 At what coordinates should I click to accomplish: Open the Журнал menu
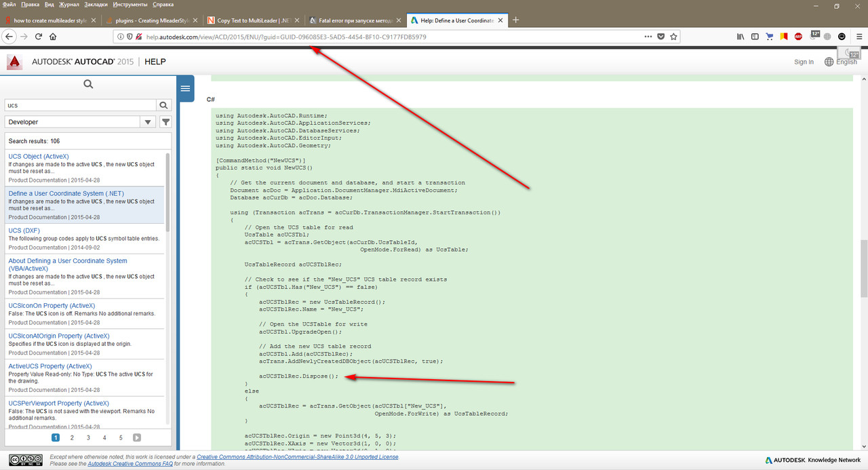[69, 5]
